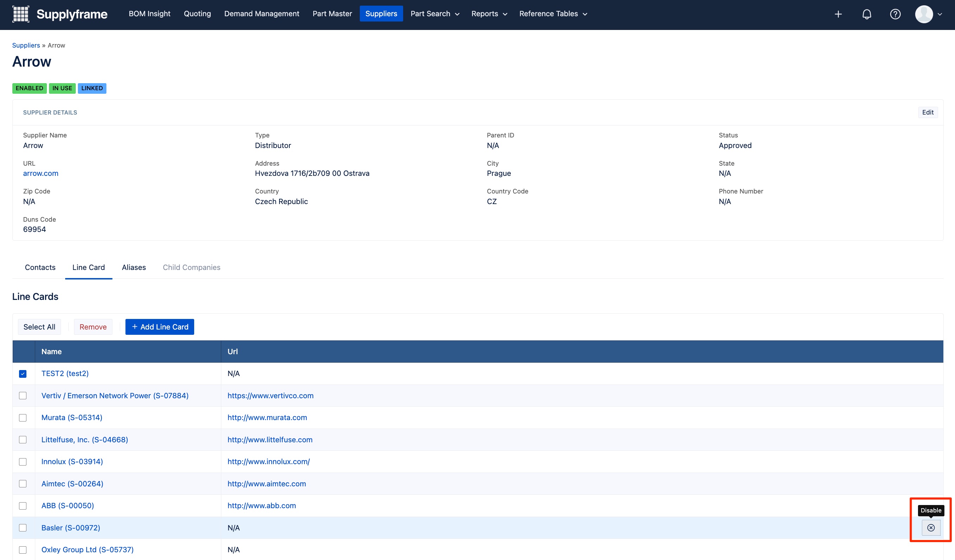955x560 pixels.
Task: Open the Murata (S-05314) line card
Action: coord(72,417)
